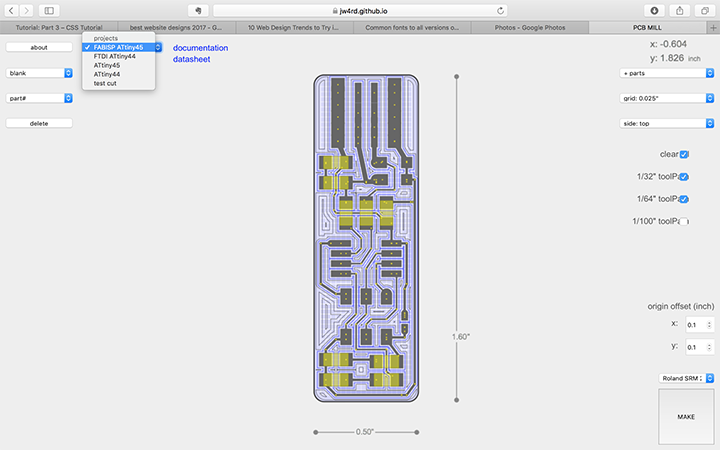Image resolution: width=720 pixels, height=450 pixels.
Task: Click the about button
Action: (39, 47)
